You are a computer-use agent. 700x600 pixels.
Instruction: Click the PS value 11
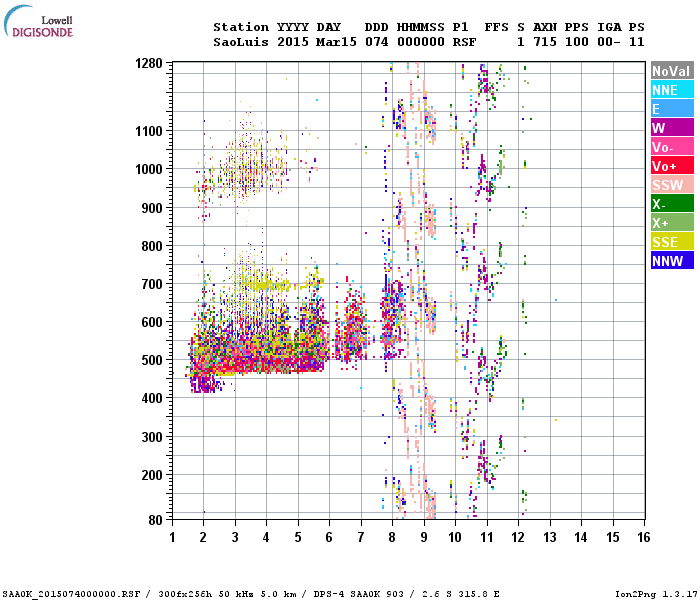coord(637,42)
